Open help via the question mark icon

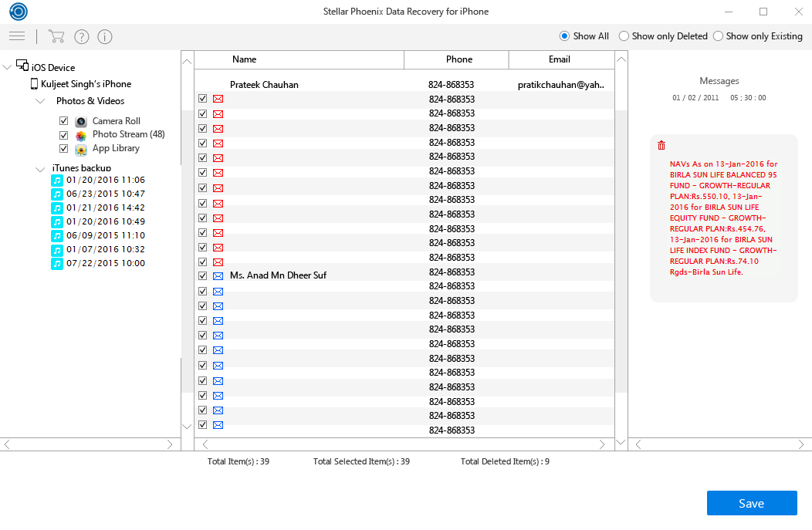point(82,37)
